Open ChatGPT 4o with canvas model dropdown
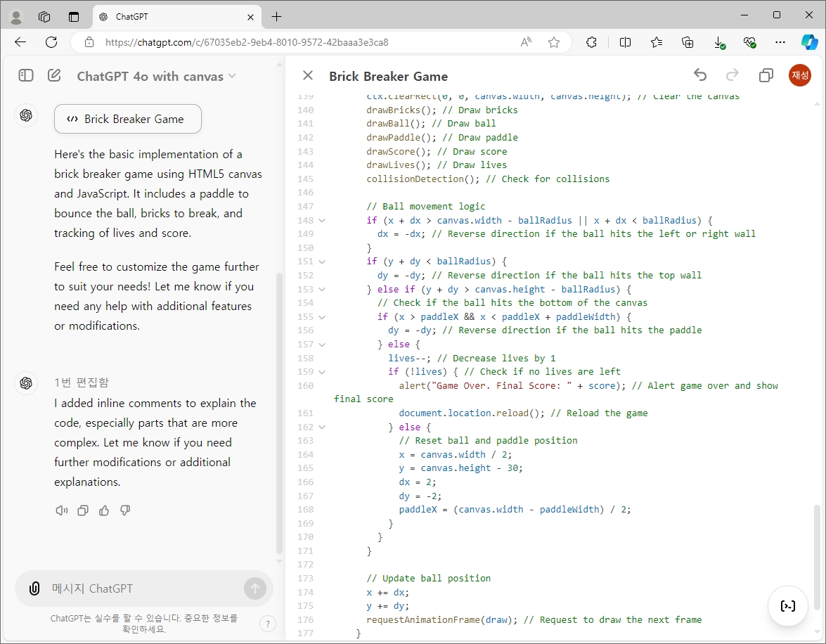The image size is (826, 644). pyautogui.click(x=157, y=77)
